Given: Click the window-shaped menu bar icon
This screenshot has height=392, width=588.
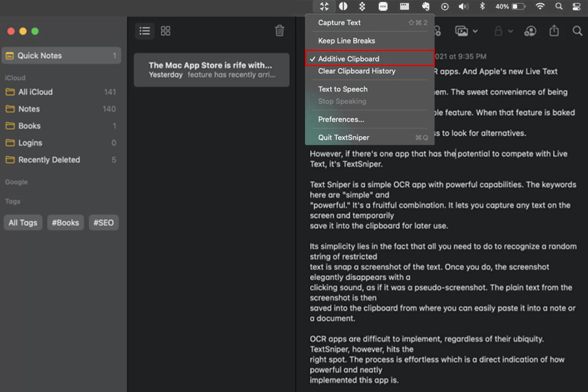Looking at the screenshot, I should pyautogui.click(x=404, y=6).
